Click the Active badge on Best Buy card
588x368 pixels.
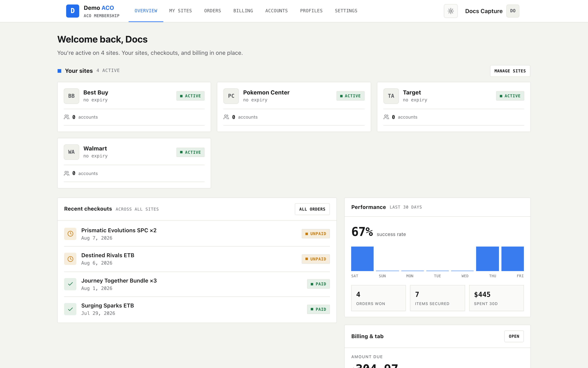click(x=190, y=96)
